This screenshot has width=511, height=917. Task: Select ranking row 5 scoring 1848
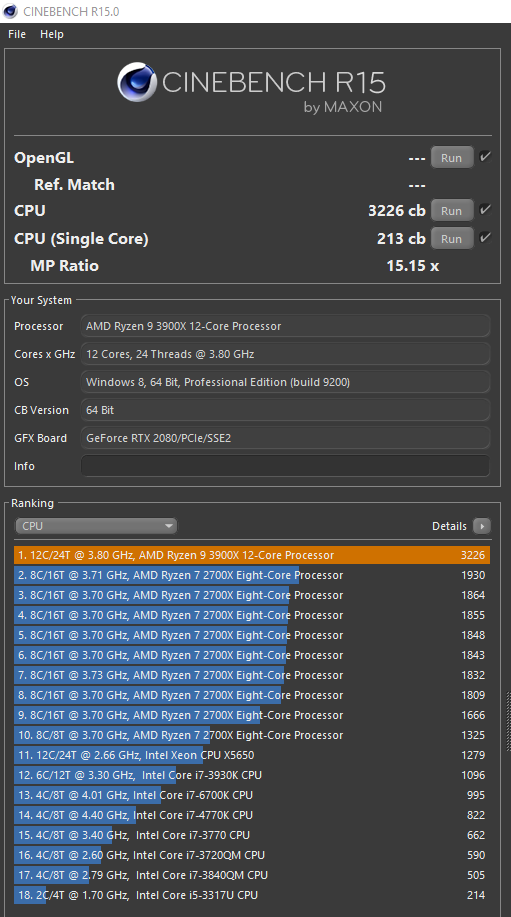tap(252, 635)
